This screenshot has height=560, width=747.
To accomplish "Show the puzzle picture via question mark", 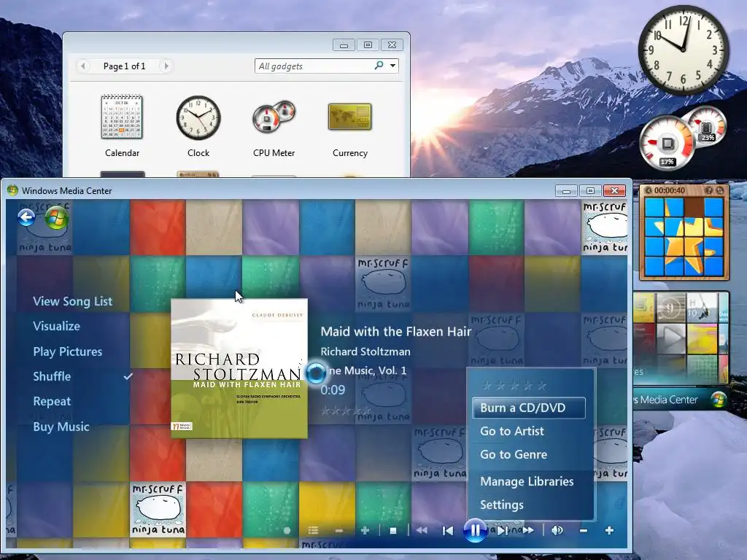I will (x=709, y=190).
